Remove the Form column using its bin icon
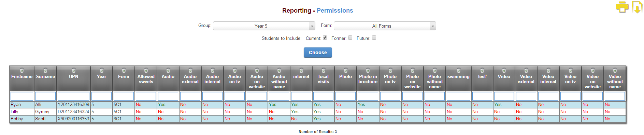Screen dimensions: 644x135 point(124,71)
